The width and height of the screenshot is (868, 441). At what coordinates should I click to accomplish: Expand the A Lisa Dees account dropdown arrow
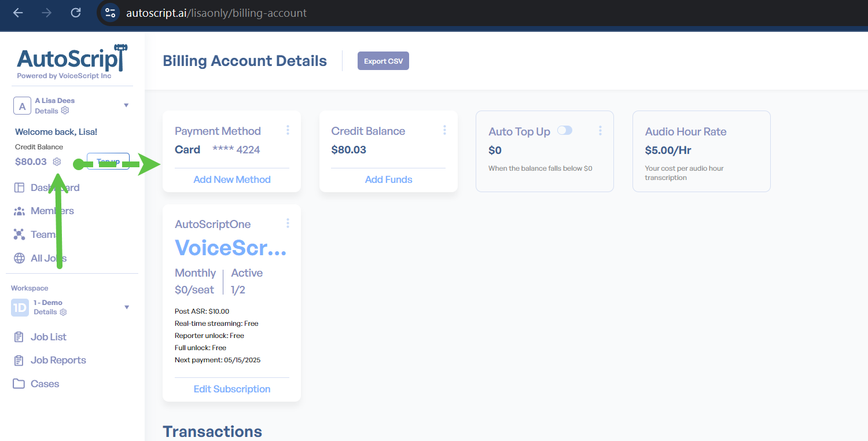(x=126, y=105)
